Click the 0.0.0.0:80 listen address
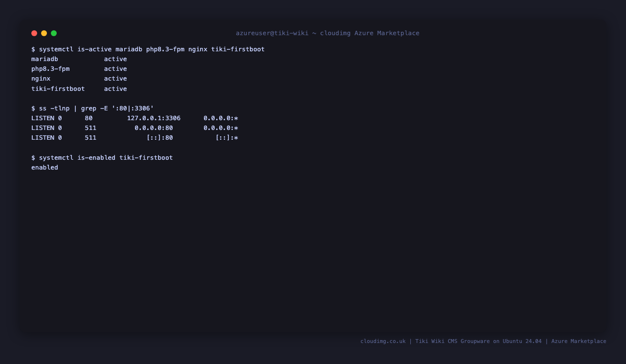This screenshot has height=364, width=626. [154, 128]
